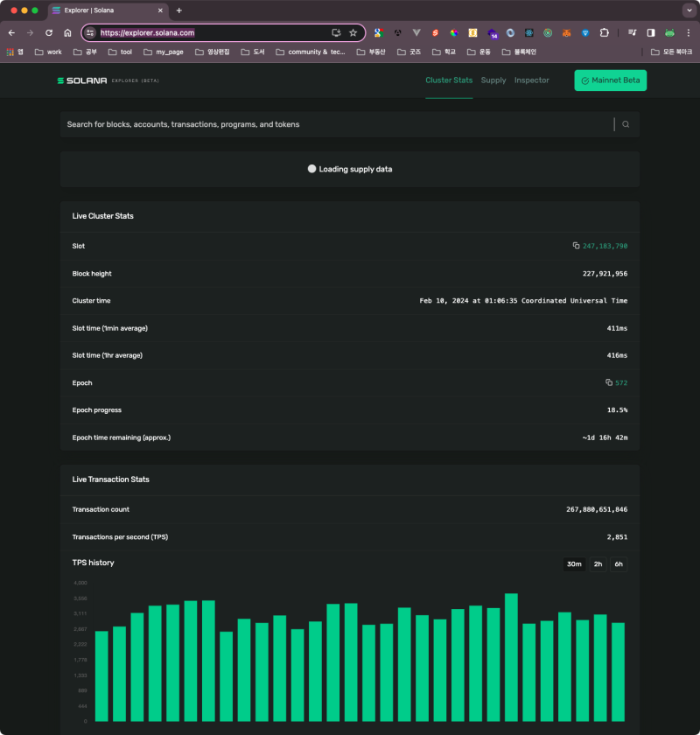700x735 pixels.
Task: Open the Supply tab
Action: click(x=493, y=80)
